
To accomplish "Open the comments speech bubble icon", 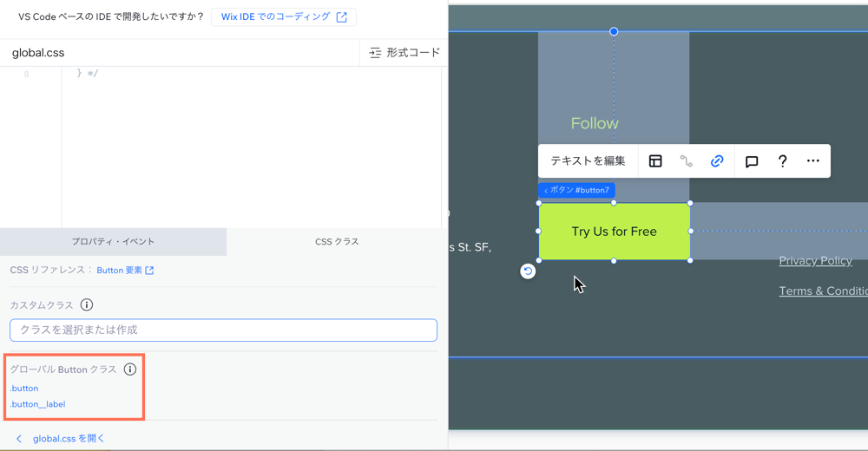I will point(752,161).
